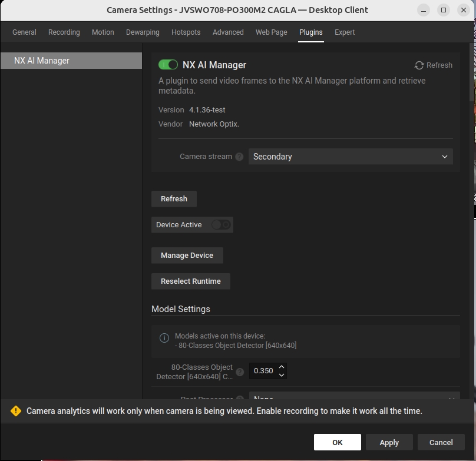Switch to the Recording tab
This screenshot has height=461, width=476.
pos(64,32)
